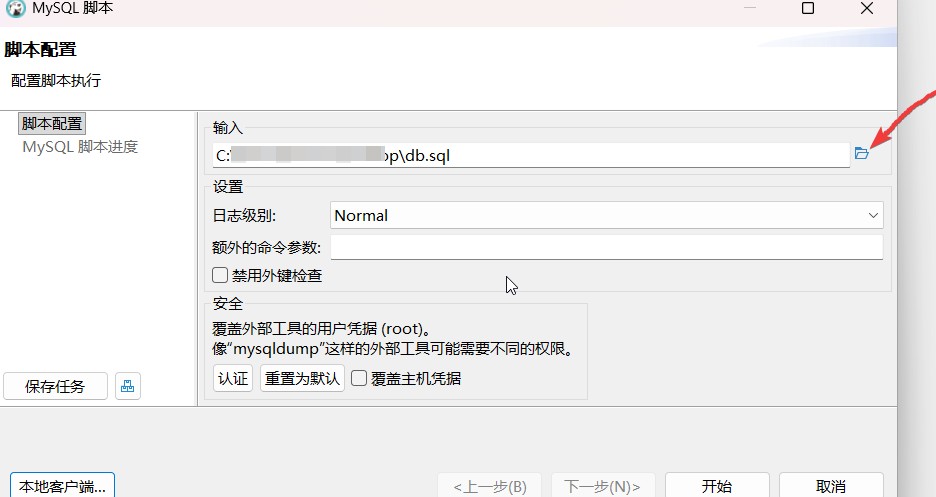Close the MySQL 脚本 dialog
936x497 pixels.
coord(867,8)
